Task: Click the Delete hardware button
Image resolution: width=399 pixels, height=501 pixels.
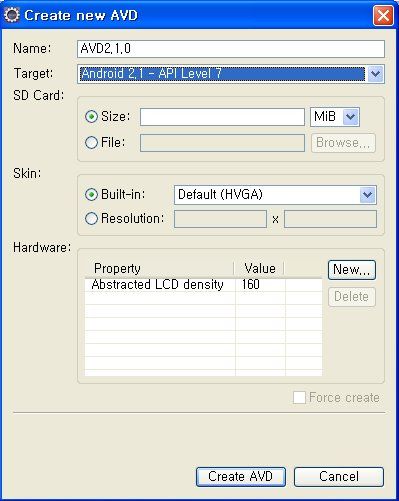Action: tap(352, 297)
